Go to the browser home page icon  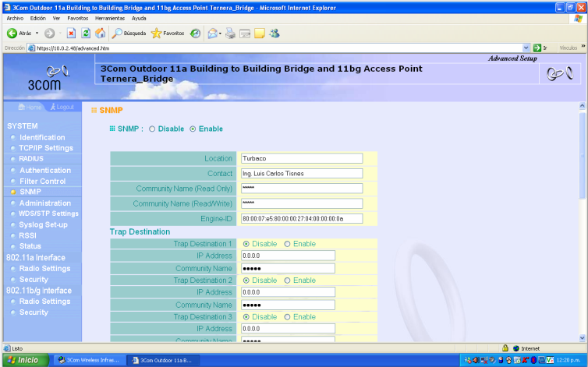pos(100,34)
